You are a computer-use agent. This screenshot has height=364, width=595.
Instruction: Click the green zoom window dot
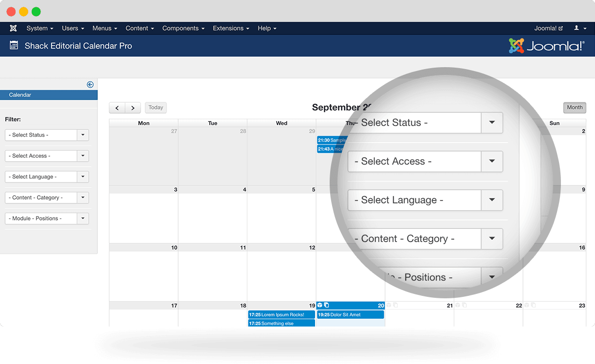[36, 12]
